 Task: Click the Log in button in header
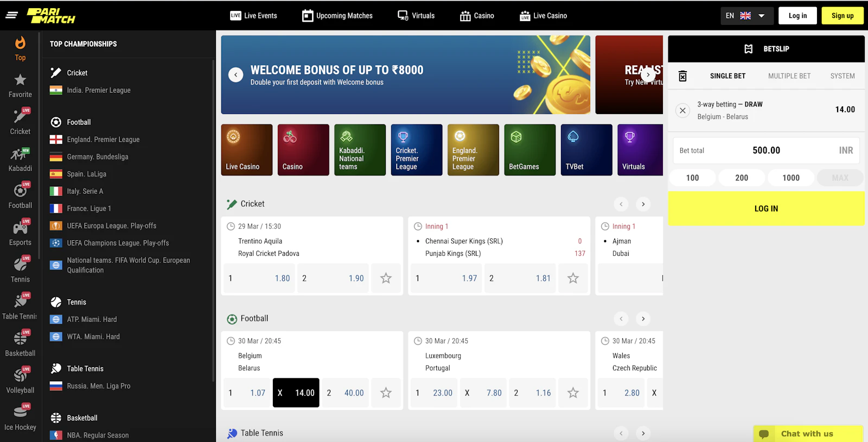tap(797, 16)
